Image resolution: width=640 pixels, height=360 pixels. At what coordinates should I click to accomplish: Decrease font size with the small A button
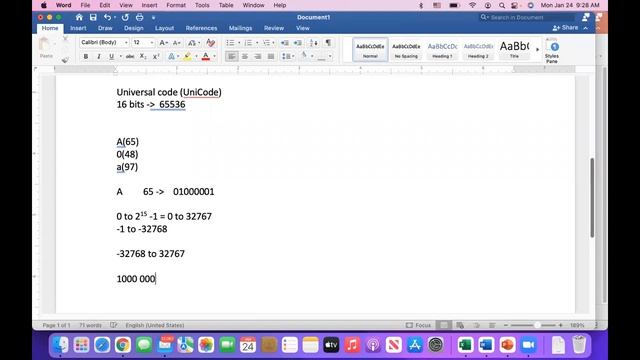[176, 43]
